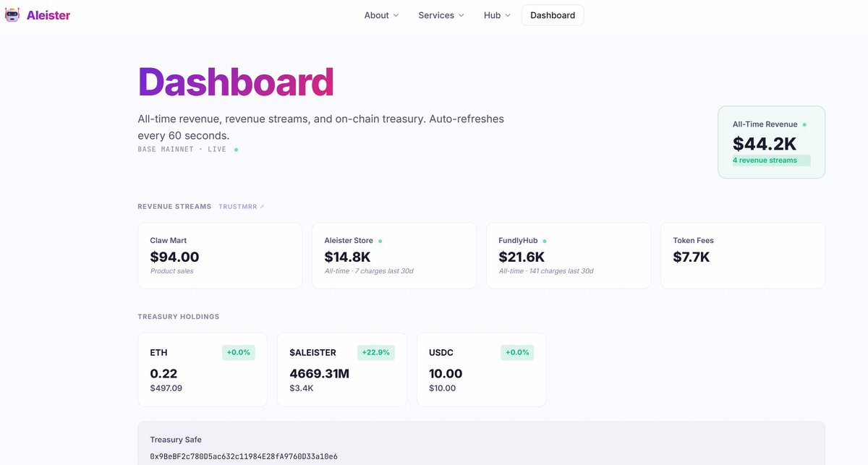
Task: Expand the Services navigation menu
Action: point(441,15)
